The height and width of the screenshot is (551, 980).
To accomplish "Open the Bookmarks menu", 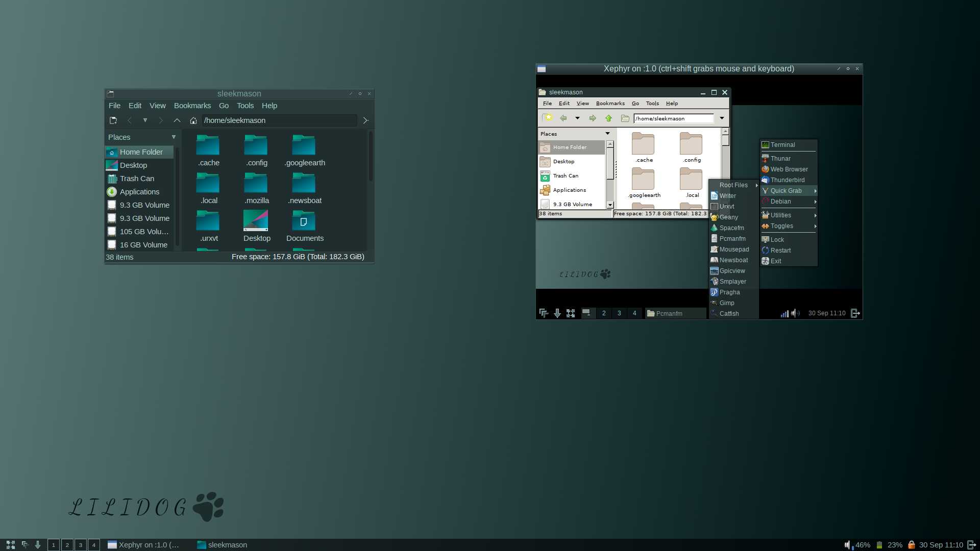I will coord(192,106).
